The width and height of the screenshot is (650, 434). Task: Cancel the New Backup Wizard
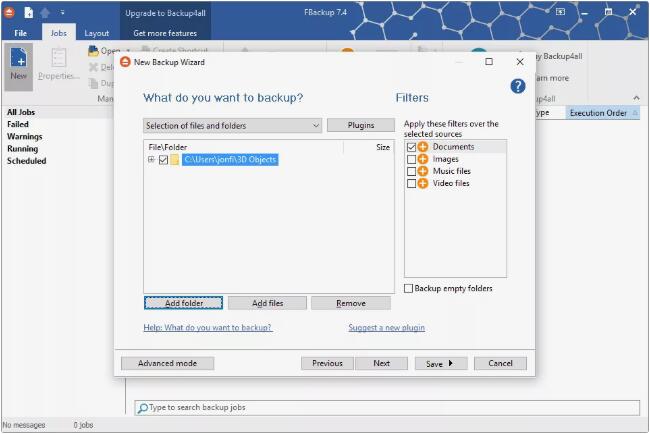click(500, 363)
